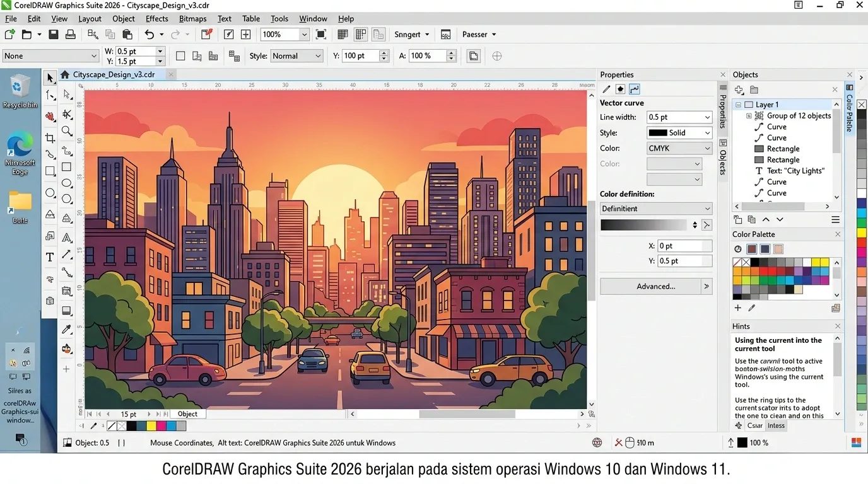Open the Snngert toolbar dropdown
The width and height of the screenshot is (868, 484).
click(x=412, y=35)
